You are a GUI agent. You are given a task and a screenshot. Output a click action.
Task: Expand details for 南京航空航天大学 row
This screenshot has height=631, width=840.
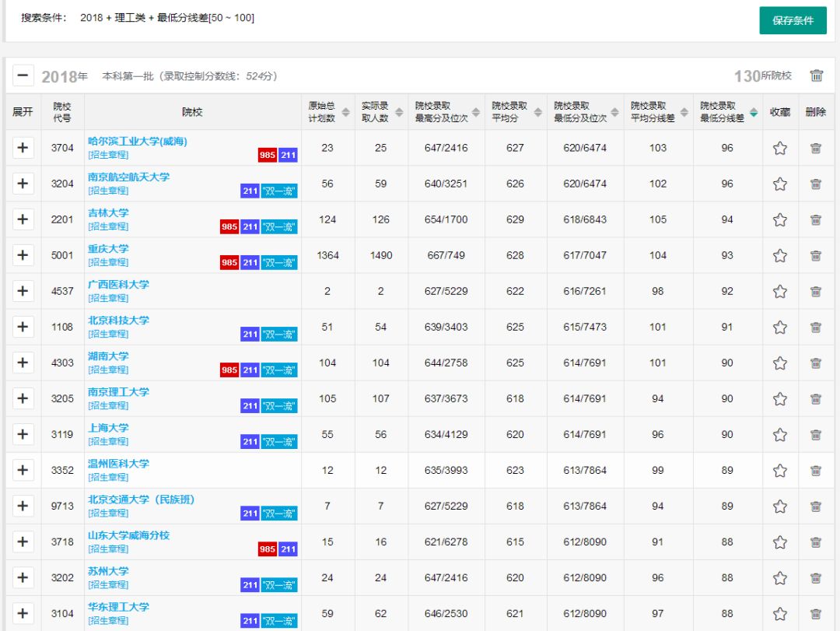tap(23, 184)
